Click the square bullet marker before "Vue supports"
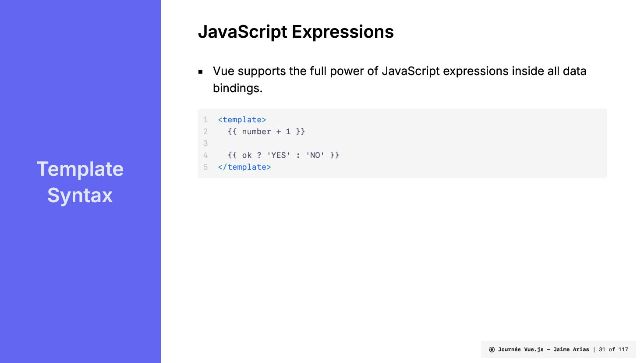The height and width of the screenshot is (363, 644). [201, 71]
